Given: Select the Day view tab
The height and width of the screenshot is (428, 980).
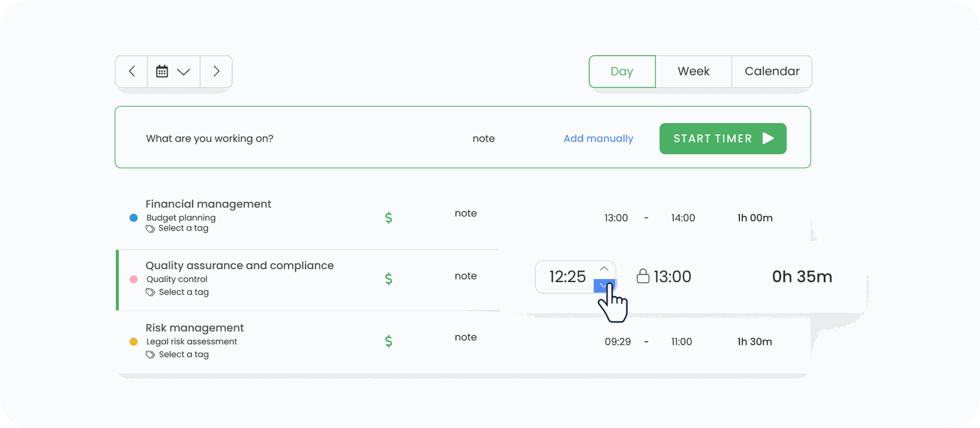Looking at the screenshot, I should click(x=622, y=72).
